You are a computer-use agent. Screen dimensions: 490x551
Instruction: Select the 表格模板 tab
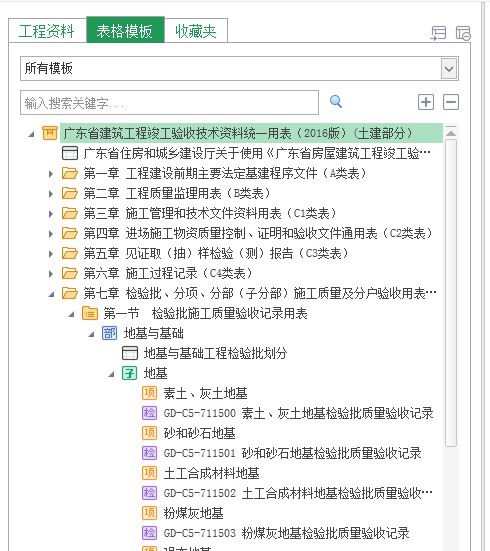click(x=125, y=30)
